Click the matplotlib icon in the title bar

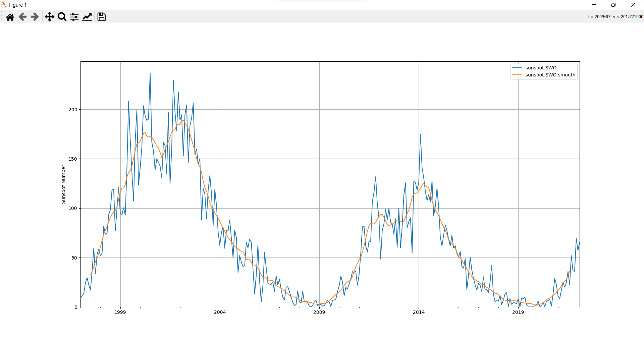tap(4, 5)
